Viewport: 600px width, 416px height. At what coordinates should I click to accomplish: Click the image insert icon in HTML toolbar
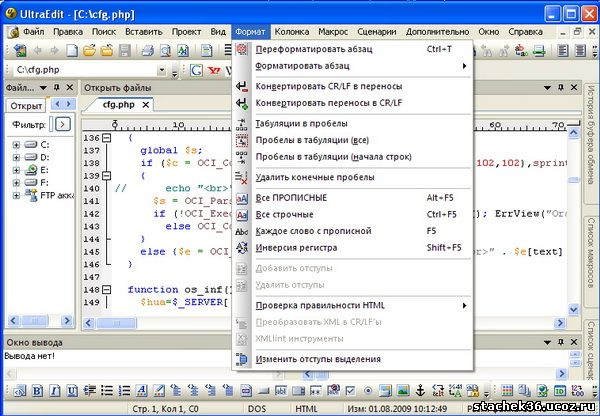pyautogui.click(x=403, y=391)
